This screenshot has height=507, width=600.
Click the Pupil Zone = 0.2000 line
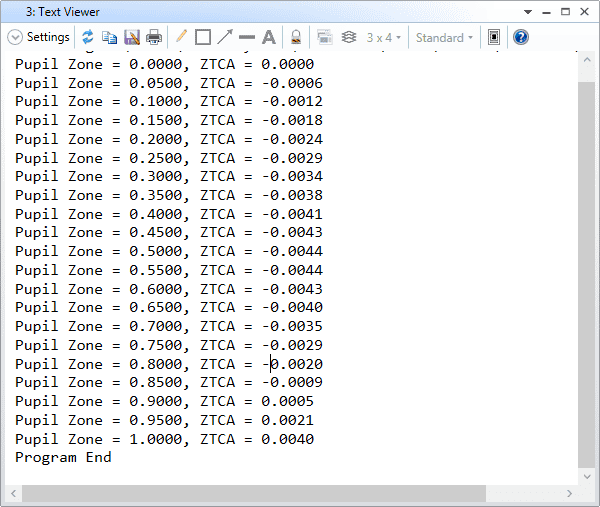169,139
